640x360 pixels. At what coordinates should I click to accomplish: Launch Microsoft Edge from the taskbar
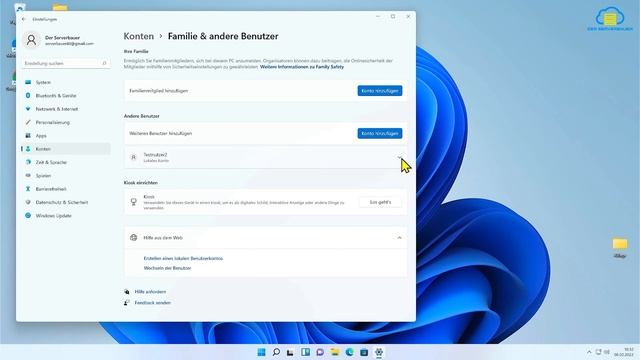pos(349,352)
